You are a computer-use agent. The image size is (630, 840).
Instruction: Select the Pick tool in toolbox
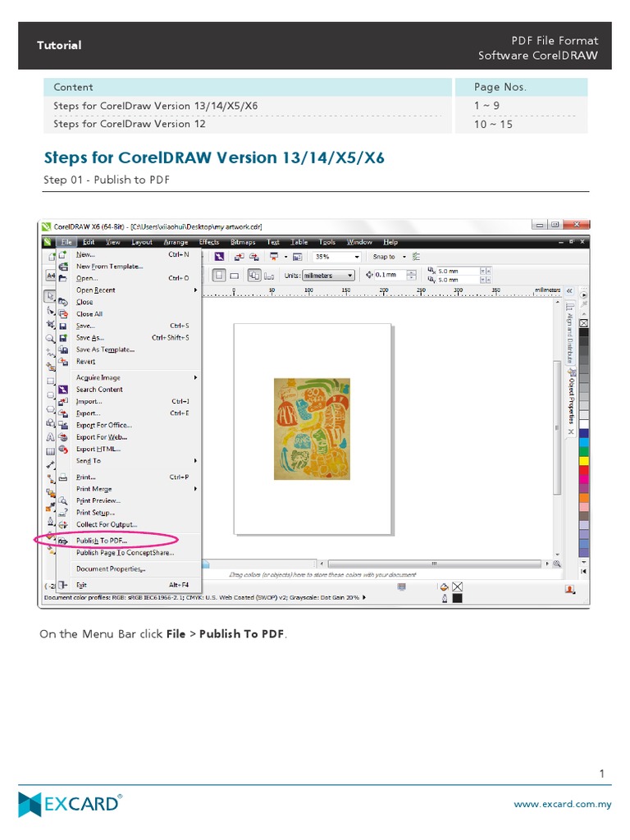(50, 296)
